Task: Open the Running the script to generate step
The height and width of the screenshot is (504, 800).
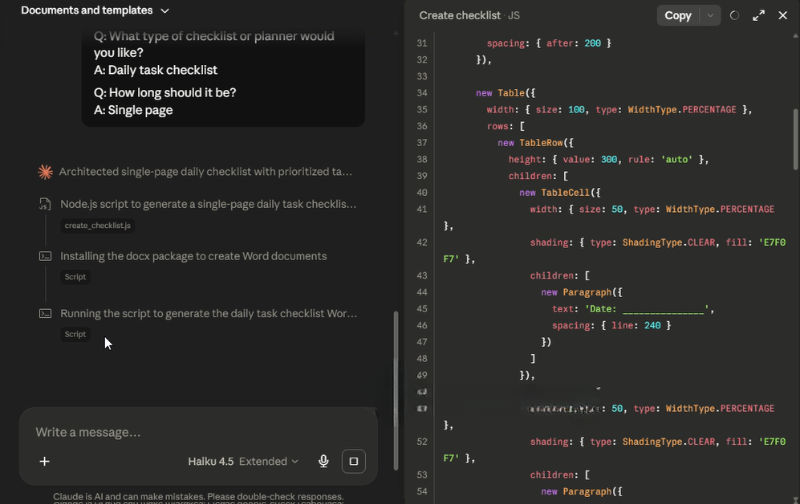Action: (x=209, y=313)
